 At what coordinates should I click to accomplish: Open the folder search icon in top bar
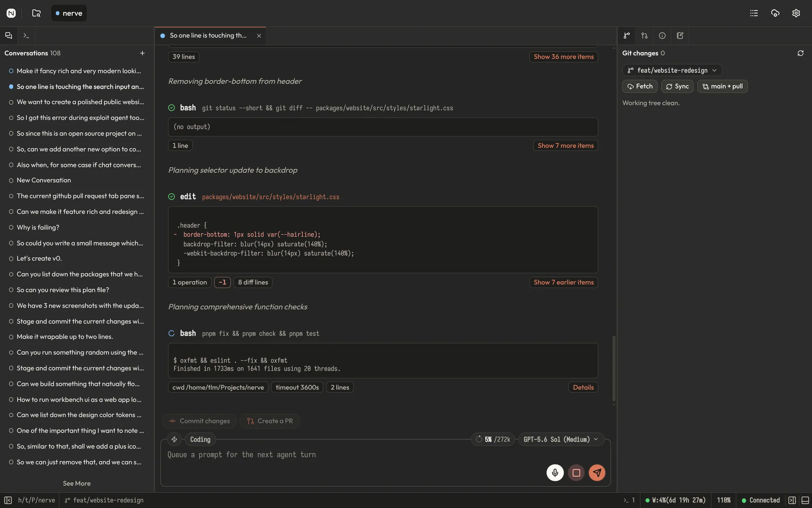pyautogui.click(x=36, y=13)
